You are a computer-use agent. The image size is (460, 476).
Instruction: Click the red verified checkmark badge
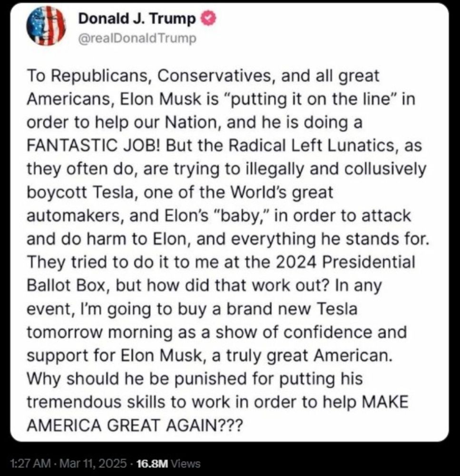click(209, 19)
